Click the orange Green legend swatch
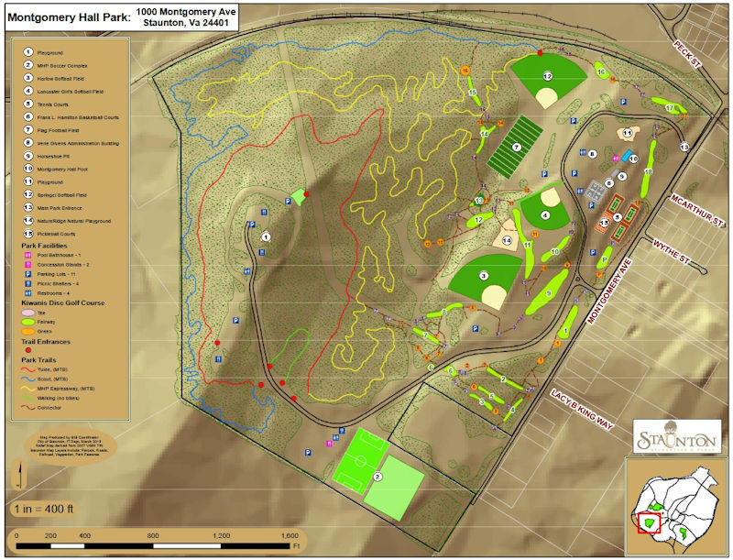Viewport: 733px width, 560px height. 28,332
